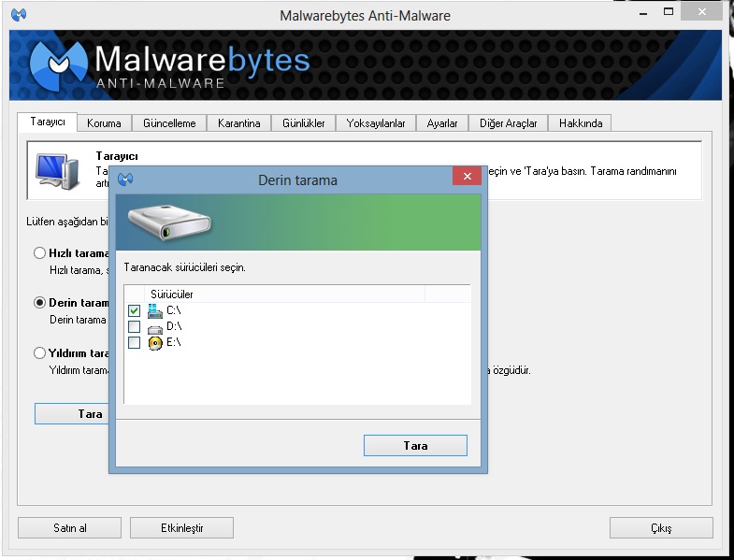Minimize the Malwarebytes main window
This screenshot has width=734, height=560.
643,13
